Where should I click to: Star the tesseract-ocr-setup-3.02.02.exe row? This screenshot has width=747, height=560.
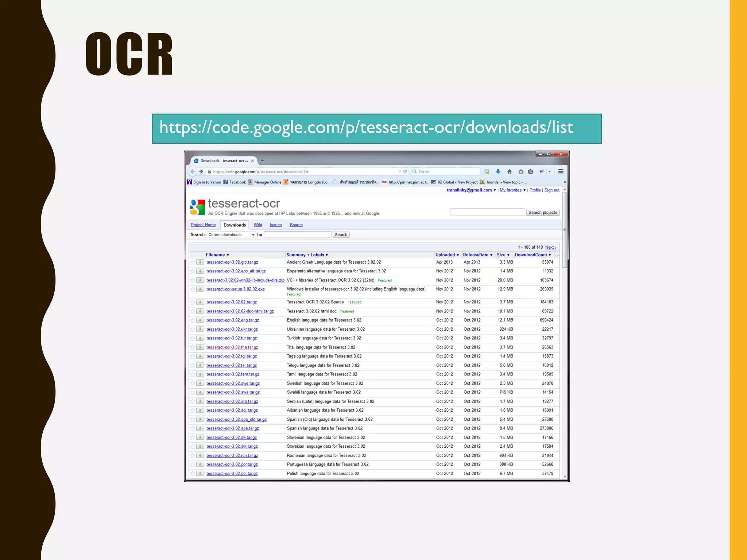[193, 289]
